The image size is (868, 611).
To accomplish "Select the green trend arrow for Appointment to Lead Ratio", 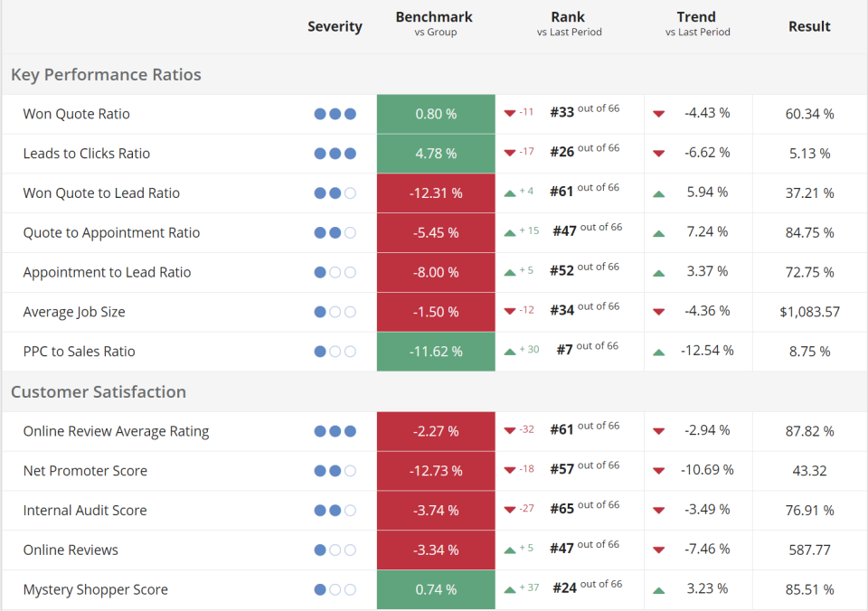I will (x=658, y=272).
